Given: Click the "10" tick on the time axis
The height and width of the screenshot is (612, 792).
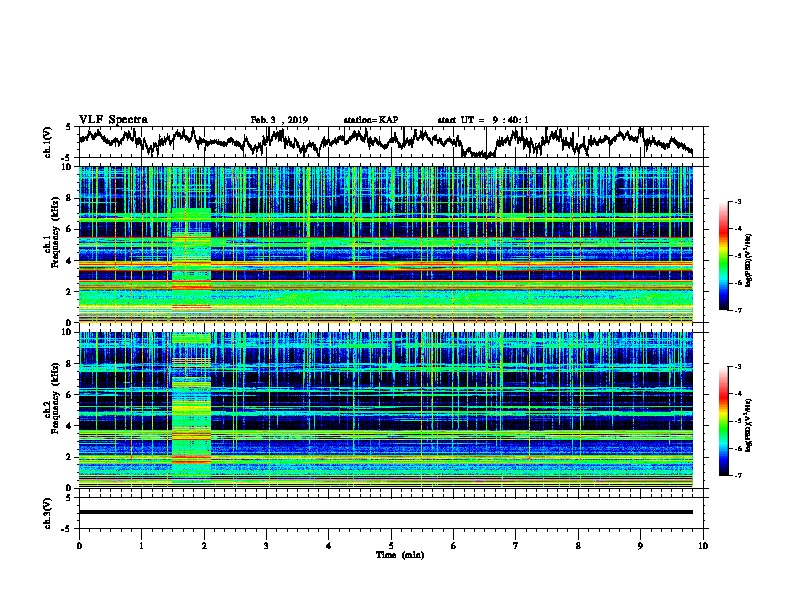Looking at the screenshot, I should pyautogui.click(x=703, y=545).
